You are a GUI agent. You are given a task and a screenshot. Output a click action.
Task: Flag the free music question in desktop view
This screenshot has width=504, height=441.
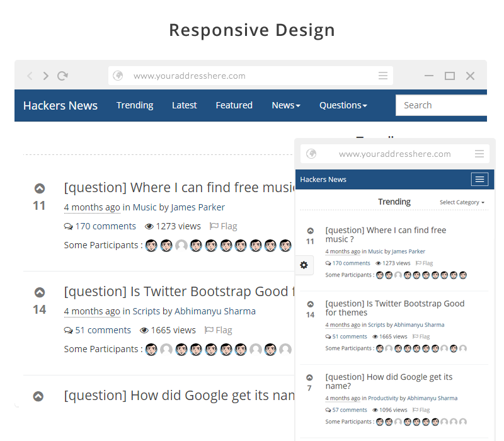point(224,226)
